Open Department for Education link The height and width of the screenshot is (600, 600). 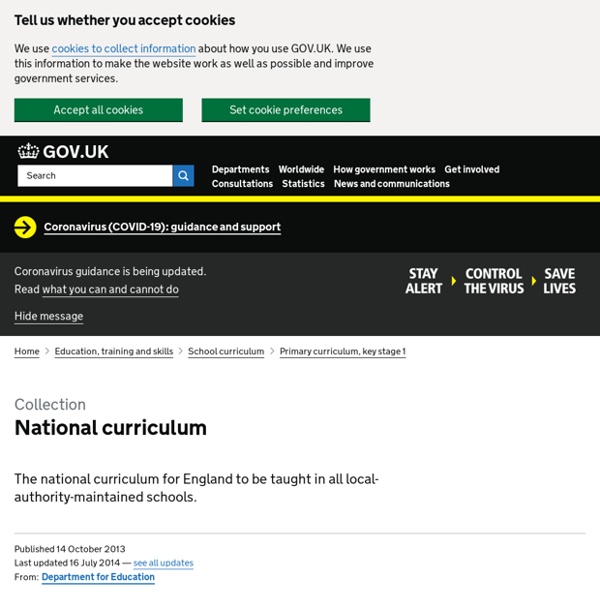[x=98, y=577]
